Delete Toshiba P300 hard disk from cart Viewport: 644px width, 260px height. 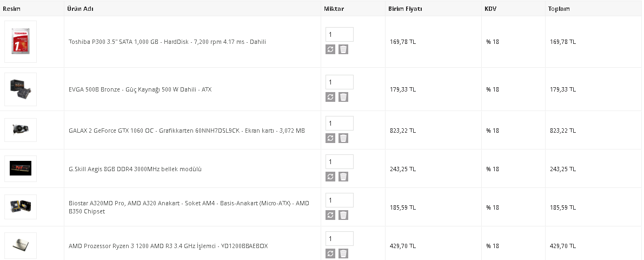(x=343, y=50)
